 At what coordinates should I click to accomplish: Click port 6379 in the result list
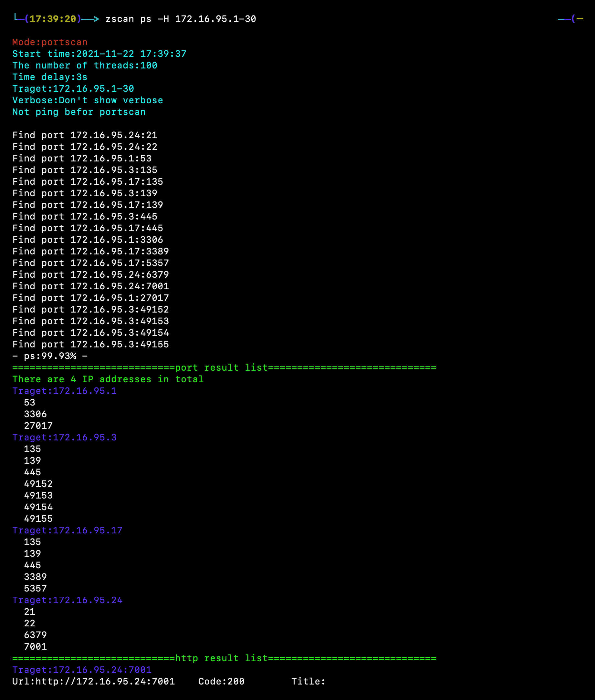(36, 635)
